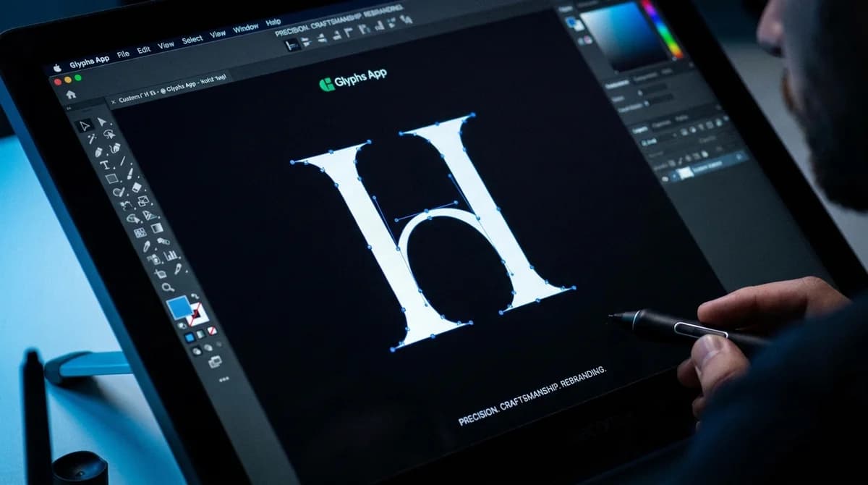Switch to the Custom H document tab
The image size is (868, 485).
point(171,89)
